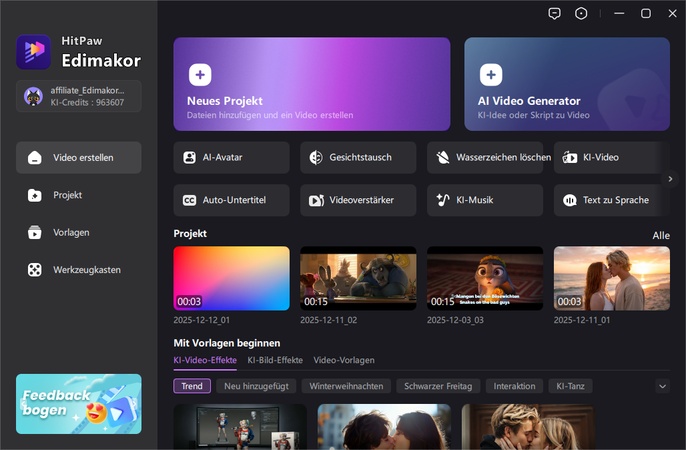This screenshot has width=686, height=450.
Task: Open the feedback message icon in title bar
Action: pos(555,13)
